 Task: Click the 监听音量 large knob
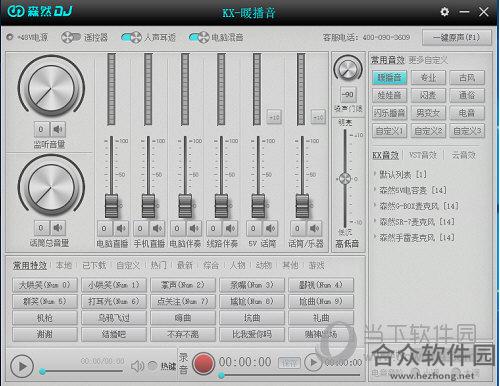[51, 88]
